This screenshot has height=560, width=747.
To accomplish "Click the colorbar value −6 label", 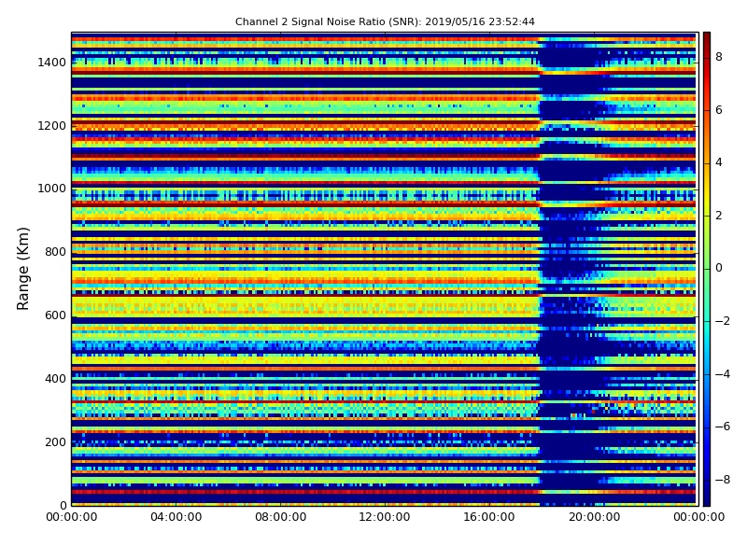I will [x=723, y=427].
